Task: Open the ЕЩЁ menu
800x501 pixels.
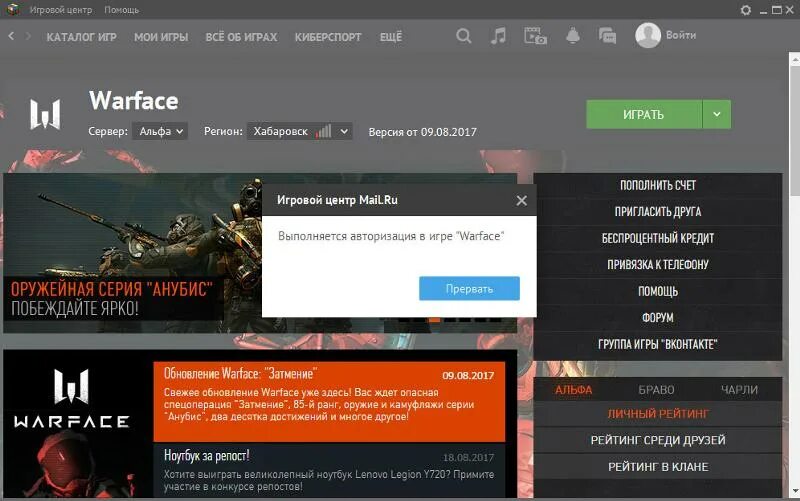Action: 391,37
